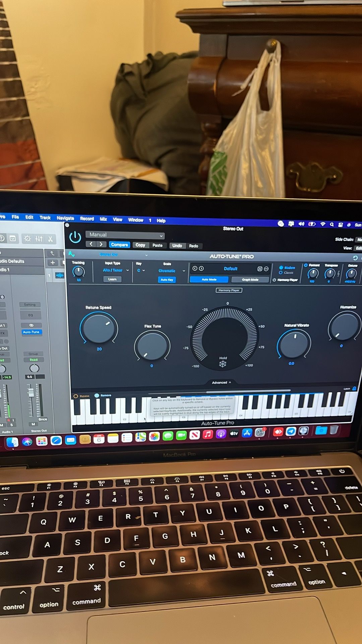Click the Natural Vibrato knob
The width and height of the screenshot is (362, 644).
[x=294, y=343]
